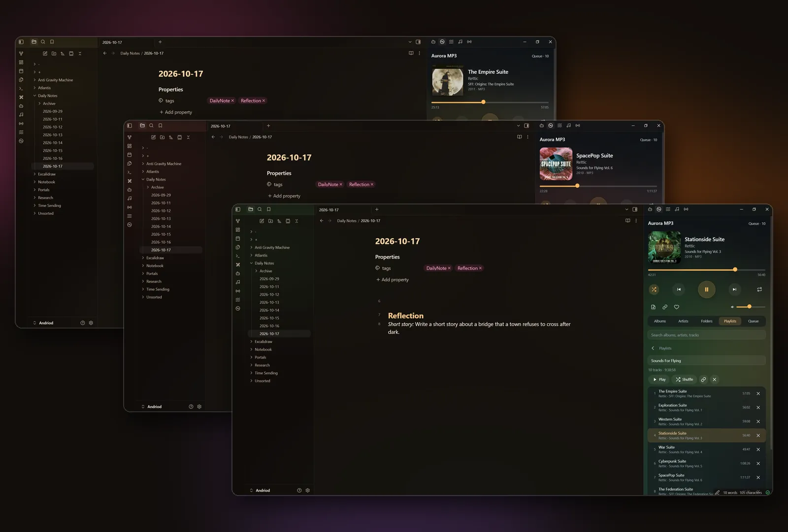Skip to the next track
This screenshot has width=788, height=532.
pyautogui.click(x=734, y=290)
